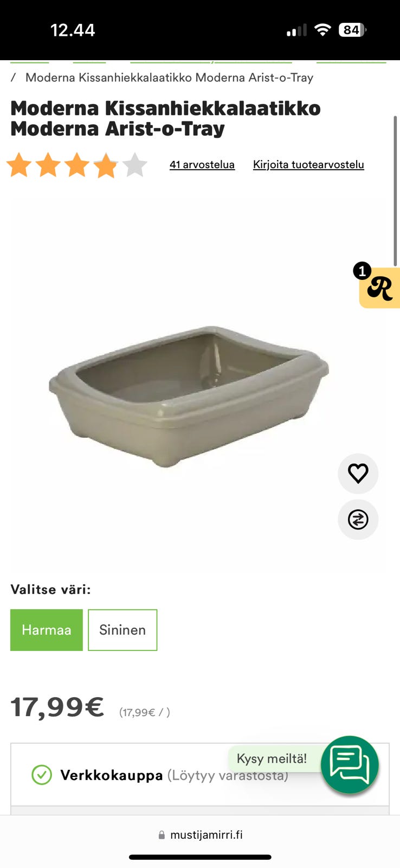This screenshot has height=868, width=400.
Task: Open the 41 arvostelua reviews link
Action: 202,164
